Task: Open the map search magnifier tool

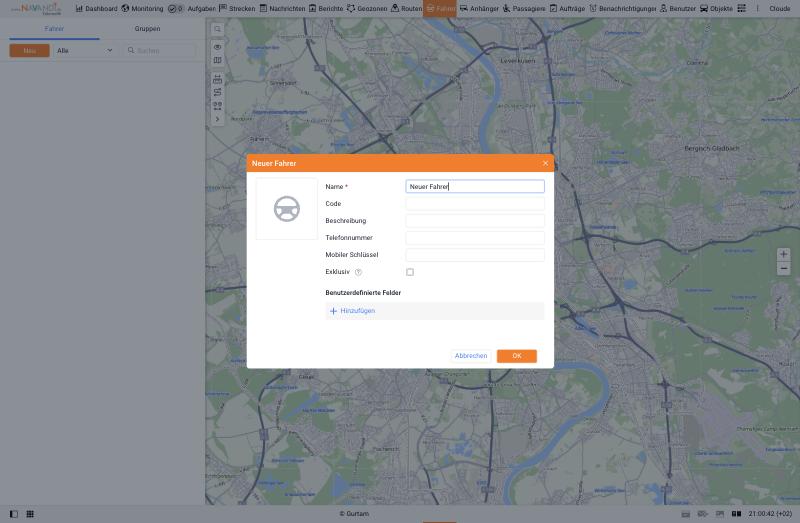Action: 217,29
